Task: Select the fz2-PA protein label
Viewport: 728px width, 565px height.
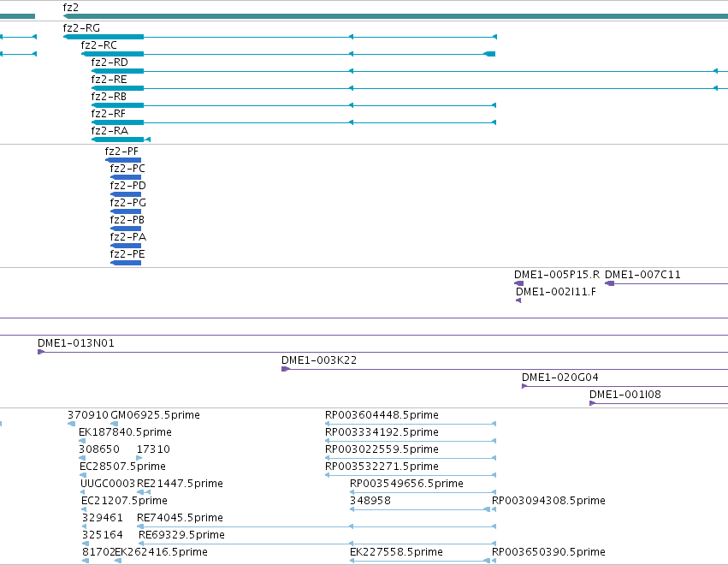Action: (128, 237)
